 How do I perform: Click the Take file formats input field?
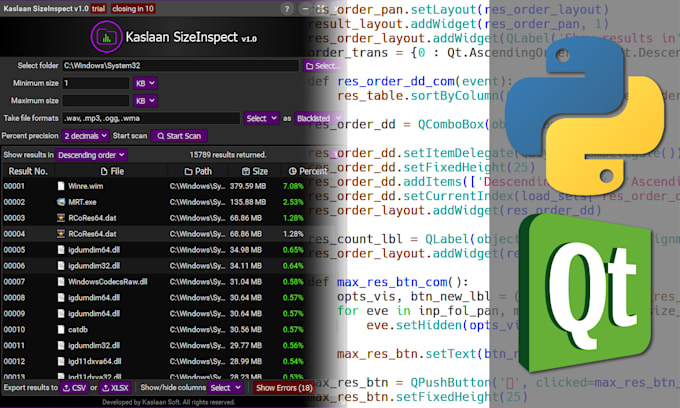tap(151, 118)
